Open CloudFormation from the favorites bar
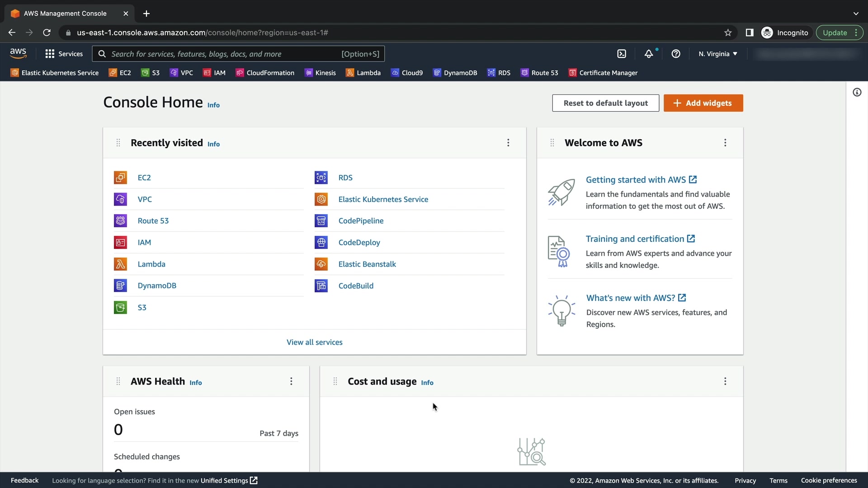This screenshot has height=488, width=868. 265,73
